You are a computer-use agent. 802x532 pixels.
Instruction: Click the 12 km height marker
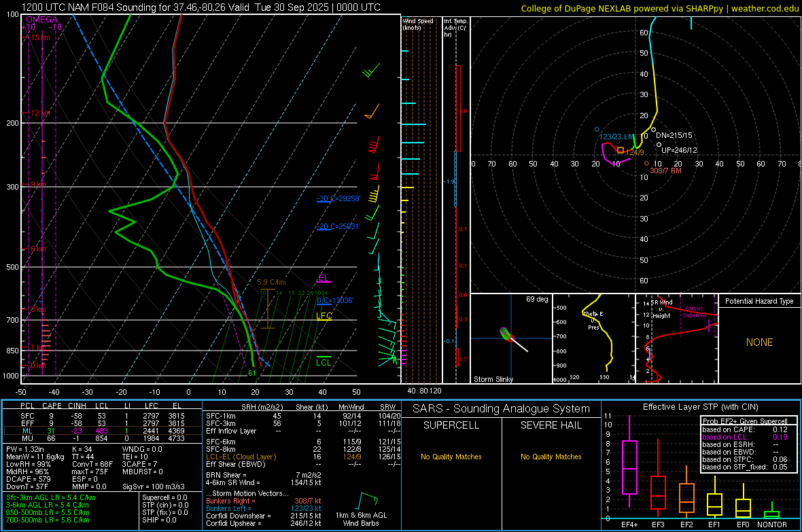pyautogui.click(x=40, y=113)
